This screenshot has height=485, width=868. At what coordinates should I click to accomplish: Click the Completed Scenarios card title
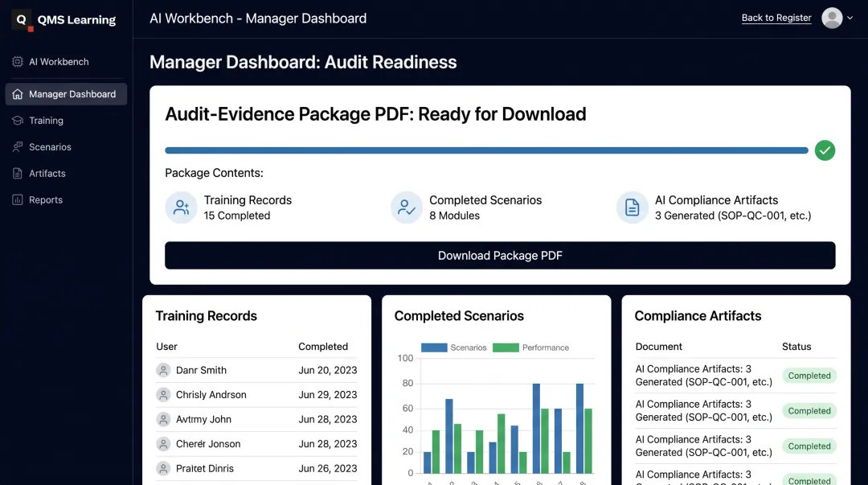coord(459,316)
